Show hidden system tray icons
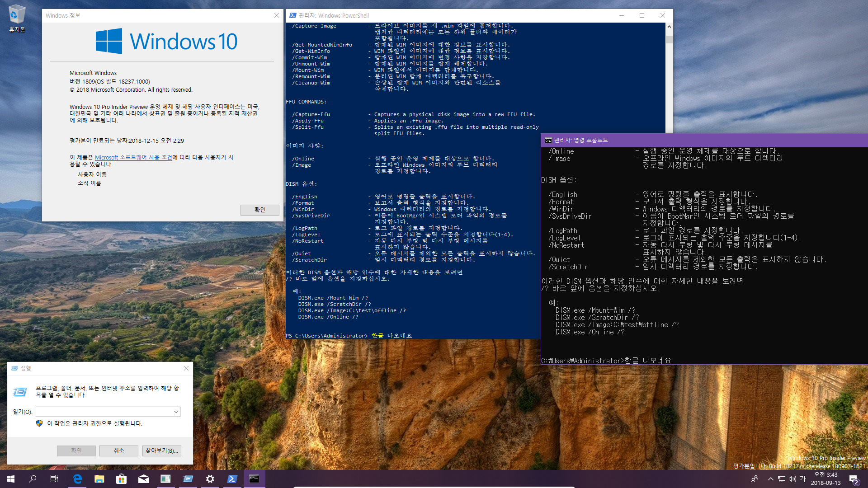868x488 pixels. tap(770, 479)
